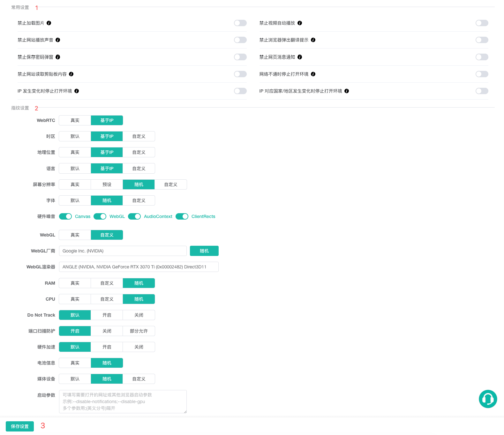Set 时区 to 默认
Image resolution: width=504 pixels, height=435 pixels.
coord(75,136)
